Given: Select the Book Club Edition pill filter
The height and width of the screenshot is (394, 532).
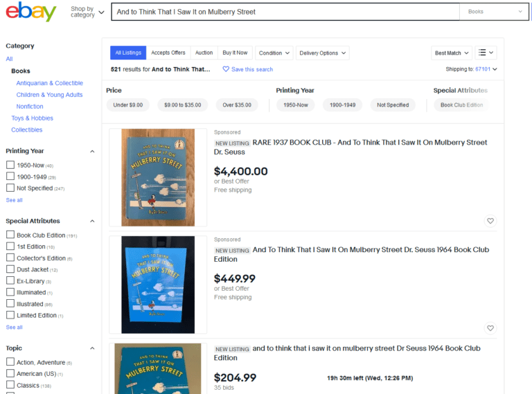Looking at the screenshot, I should [x=461, y=105].
